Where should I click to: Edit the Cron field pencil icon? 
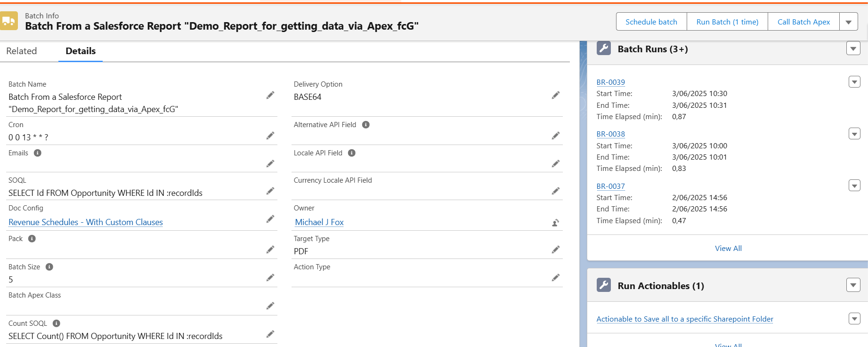[270, 136]
